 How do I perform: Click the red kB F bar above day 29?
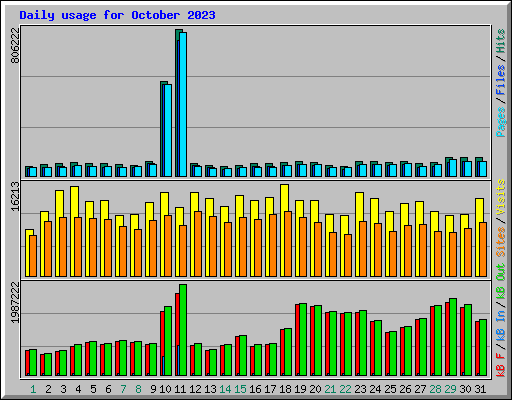(x=447, y=339)
